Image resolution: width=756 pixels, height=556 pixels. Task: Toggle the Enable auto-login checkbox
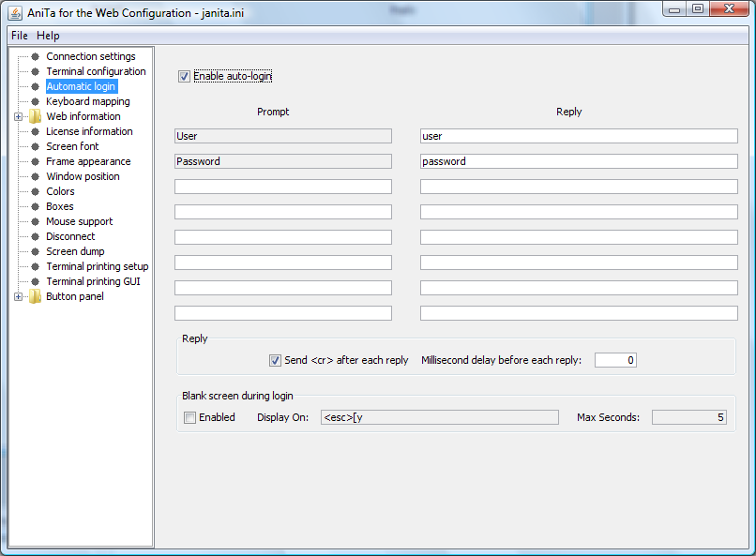coord(184,76)
